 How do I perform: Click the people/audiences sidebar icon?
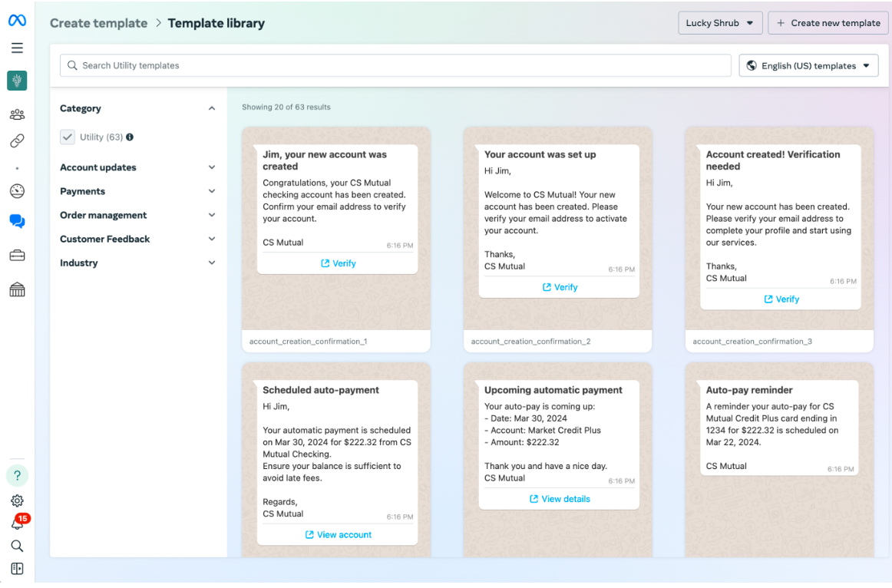click(17, 115)
